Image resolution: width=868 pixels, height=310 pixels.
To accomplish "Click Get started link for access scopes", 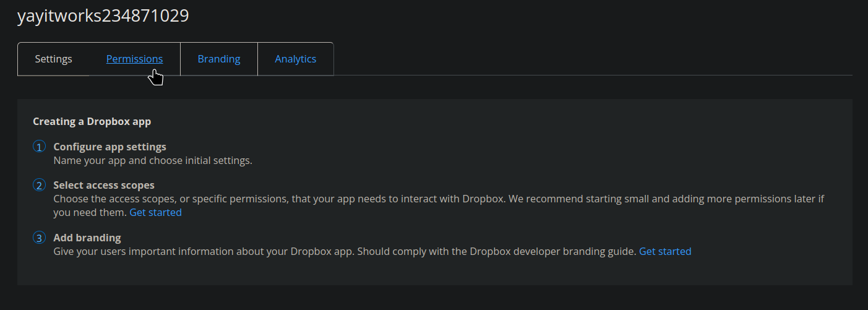I will [155, 212].
